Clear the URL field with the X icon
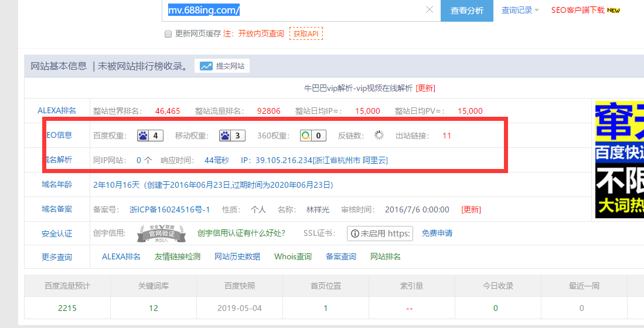This screenshot has width=644, height=328. pyautogui.click(x=429, y=9)
